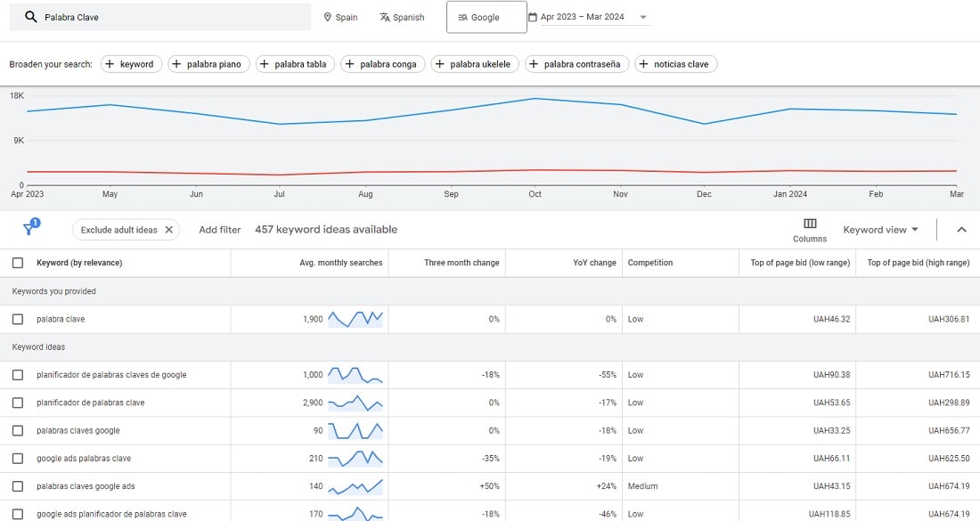Image resolution: width=980 pixels, height=521 pixels.
Task: Change the Spanish language setting
Action: click(x=402, y=18)
